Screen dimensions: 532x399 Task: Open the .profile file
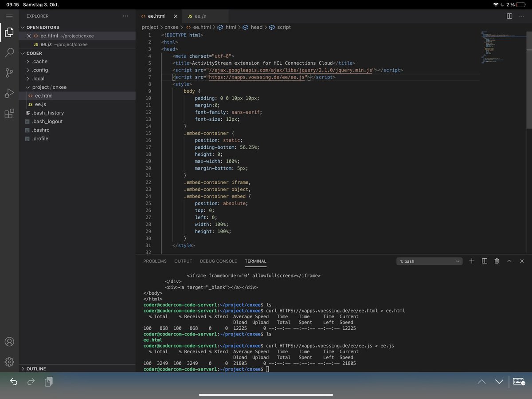tap(77, 139)
